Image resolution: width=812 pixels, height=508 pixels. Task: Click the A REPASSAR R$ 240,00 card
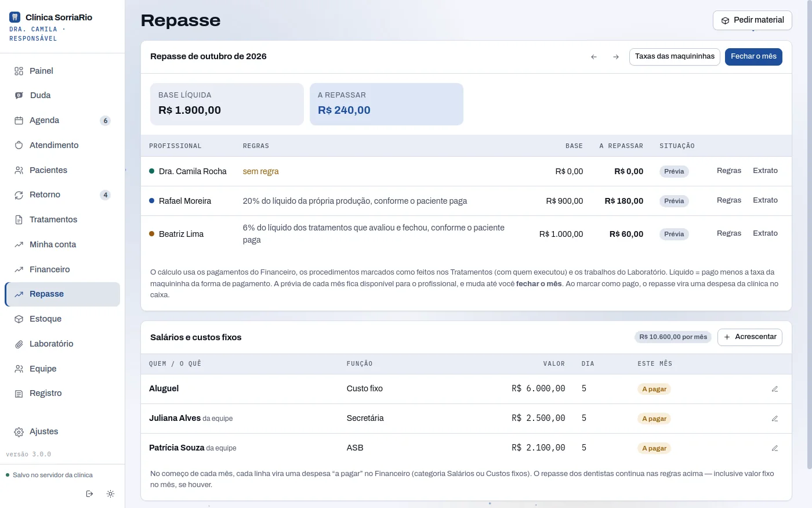[386, 104]
